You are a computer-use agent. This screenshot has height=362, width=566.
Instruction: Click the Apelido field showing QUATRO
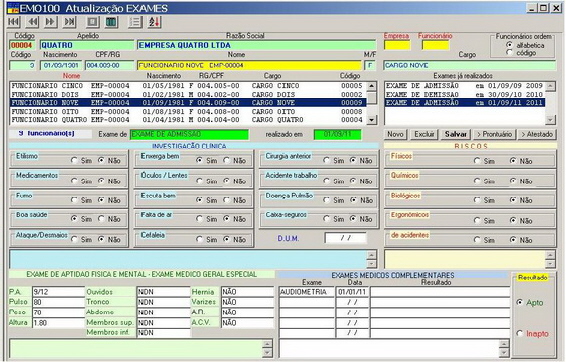pyautogui.click(x=87, y=45)
